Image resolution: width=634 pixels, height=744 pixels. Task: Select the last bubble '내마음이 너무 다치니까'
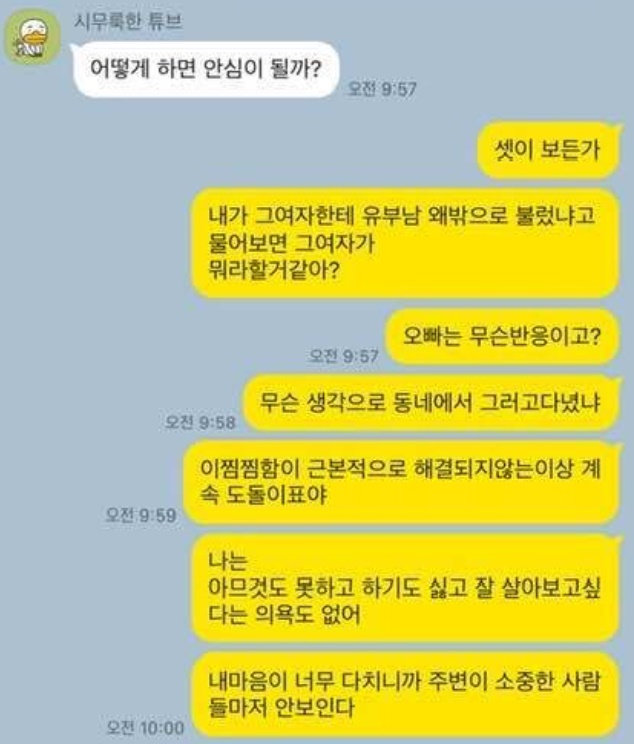(406, 693)
